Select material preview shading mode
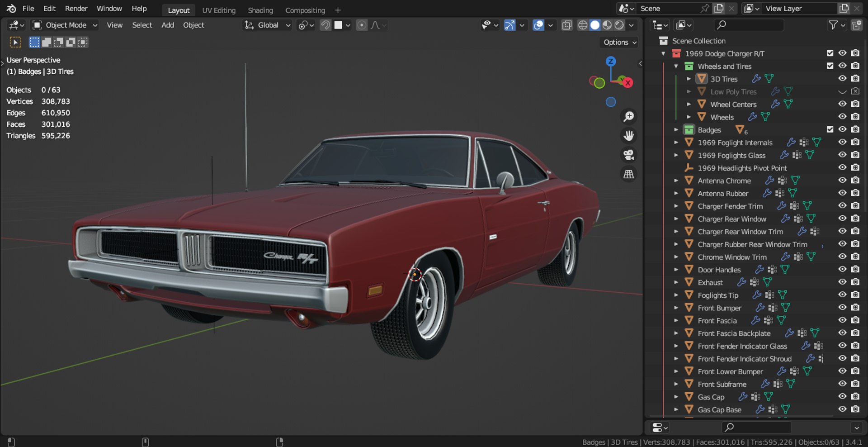This screenshot has height=447, width=868. click(607, 25)
